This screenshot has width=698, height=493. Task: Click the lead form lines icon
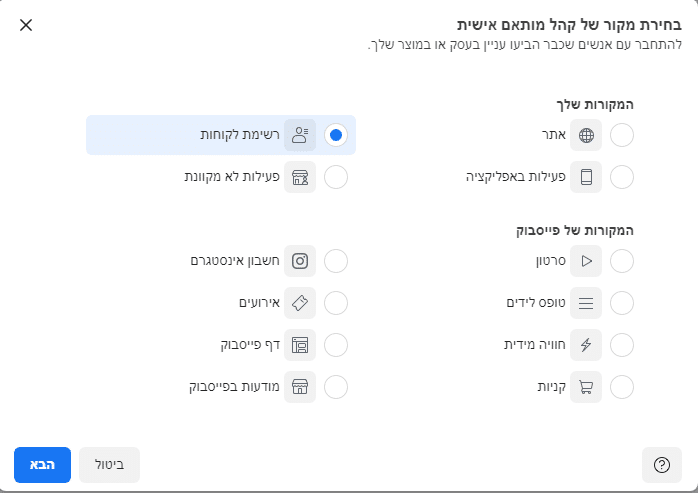pyautogui.click(x=586, y=303)
